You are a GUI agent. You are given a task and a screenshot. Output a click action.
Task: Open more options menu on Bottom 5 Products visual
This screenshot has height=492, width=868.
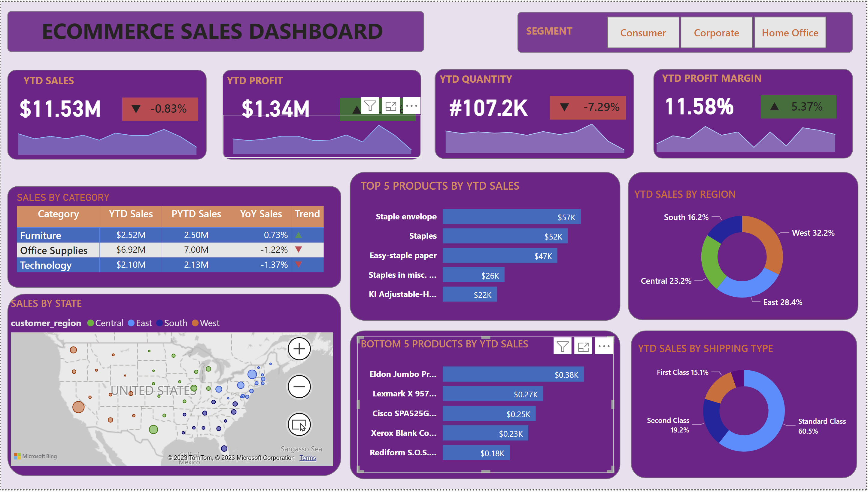coord(604,346)
